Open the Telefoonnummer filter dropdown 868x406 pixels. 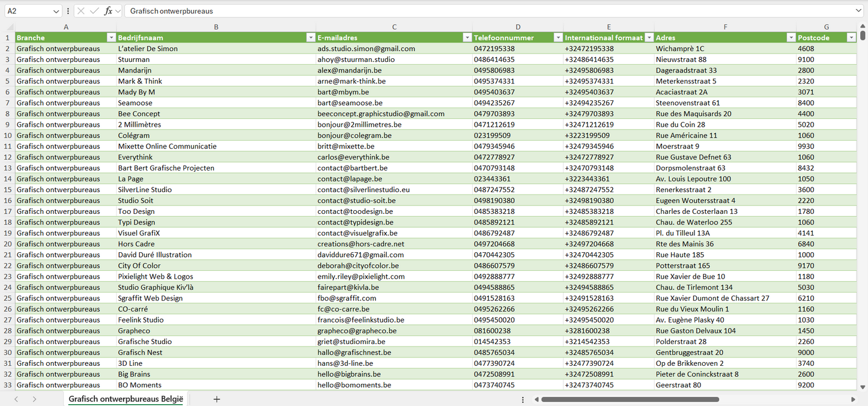click(558, 38)
